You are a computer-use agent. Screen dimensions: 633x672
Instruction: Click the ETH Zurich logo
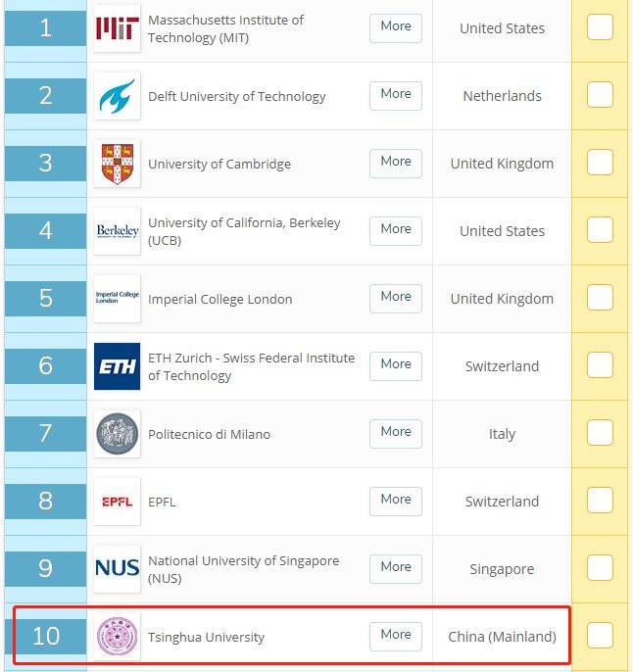click(x=117, y=366)
